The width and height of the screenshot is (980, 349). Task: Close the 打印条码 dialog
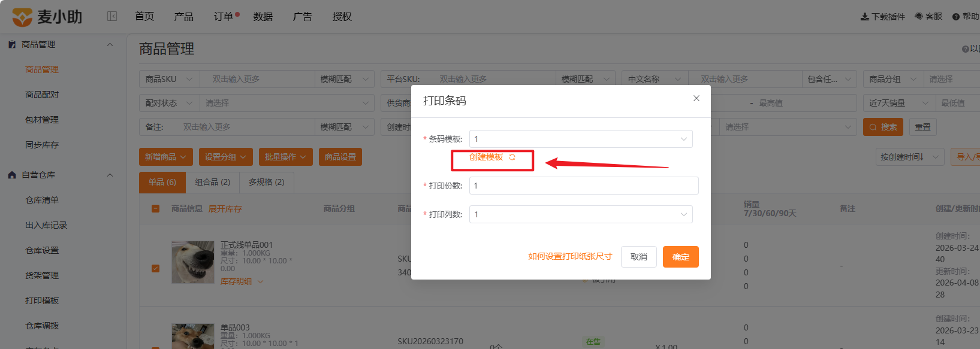tap(696, 98)
